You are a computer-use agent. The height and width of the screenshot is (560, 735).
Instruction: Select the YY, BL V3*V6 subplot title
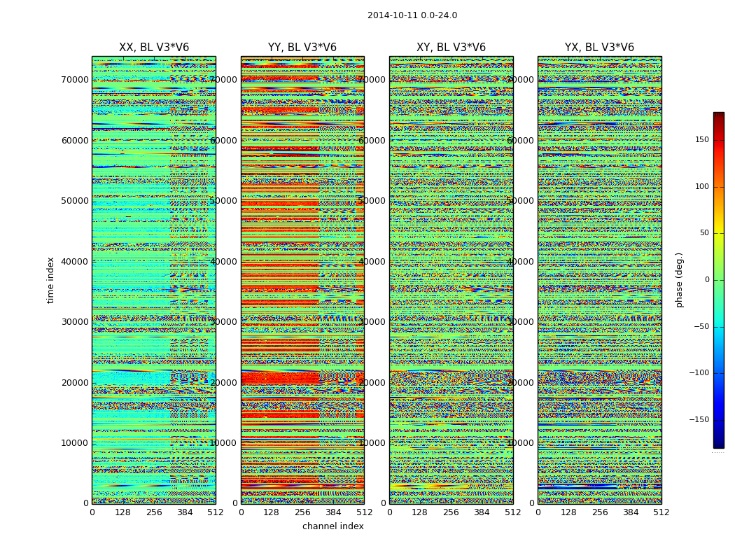302,48
